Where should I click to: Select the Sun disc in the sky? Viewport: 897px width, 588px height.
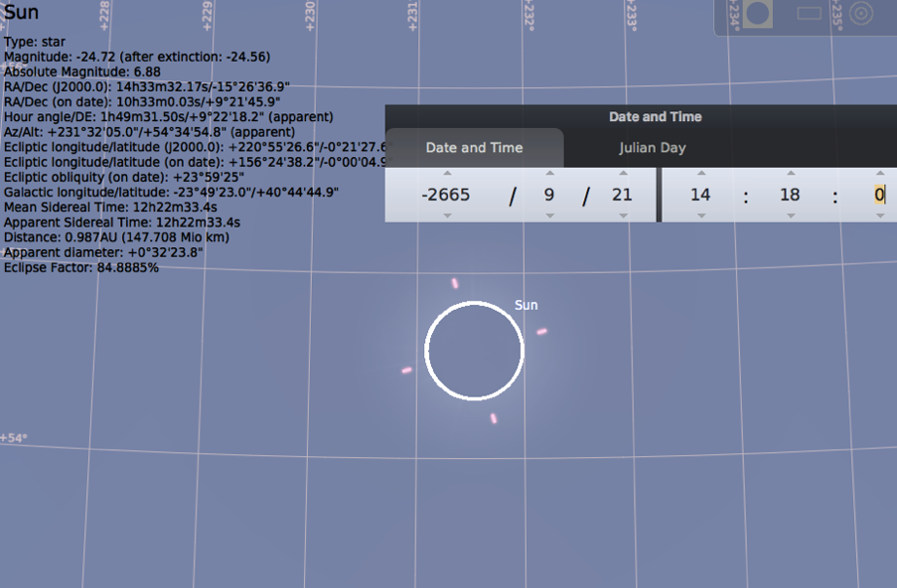(474, 351)
